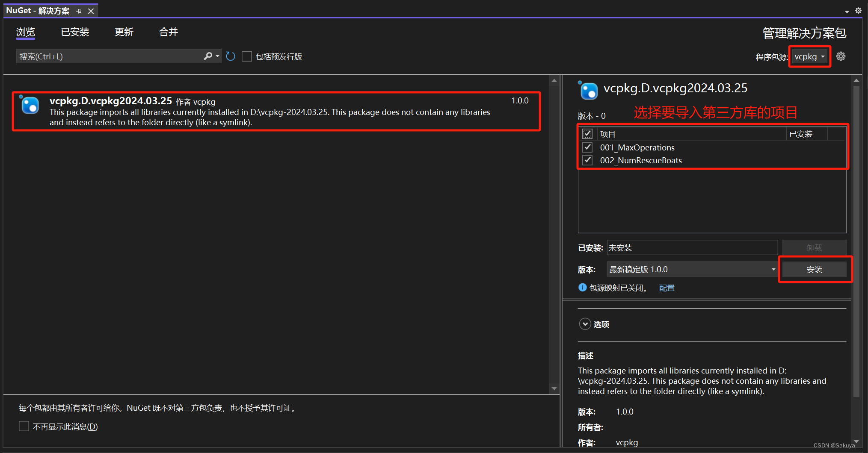
Task: Click the search magnifier icon
Action: (208, 56)
